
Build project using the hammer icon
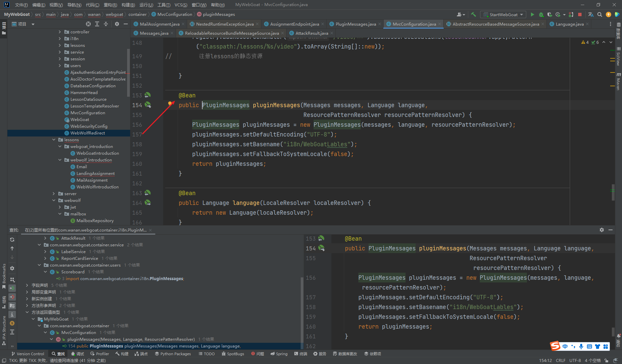(x=473, y=14)
